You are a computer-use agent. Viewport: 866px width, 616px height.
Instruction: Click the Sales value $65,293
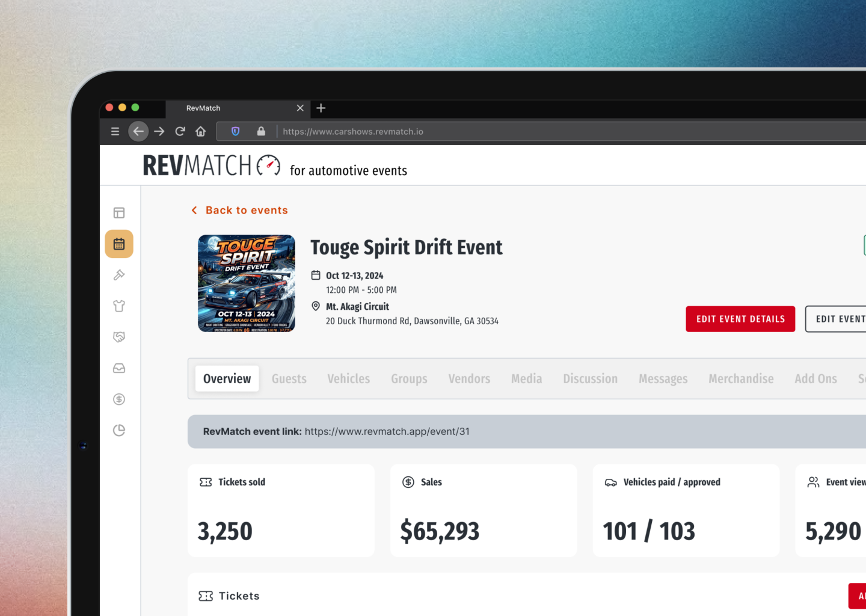point(440,531)
